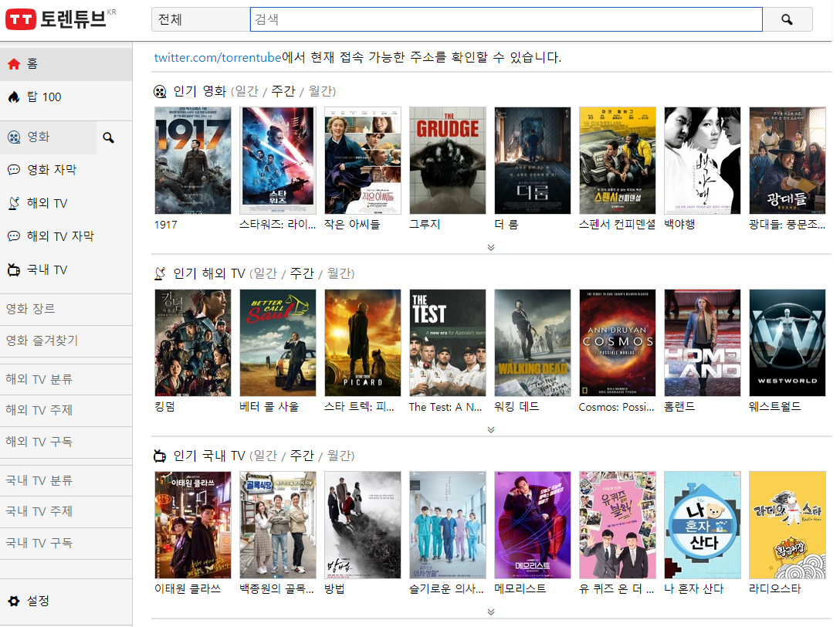Open the 킹덤 show poster
840x627 pixels.
coord(193,342)
